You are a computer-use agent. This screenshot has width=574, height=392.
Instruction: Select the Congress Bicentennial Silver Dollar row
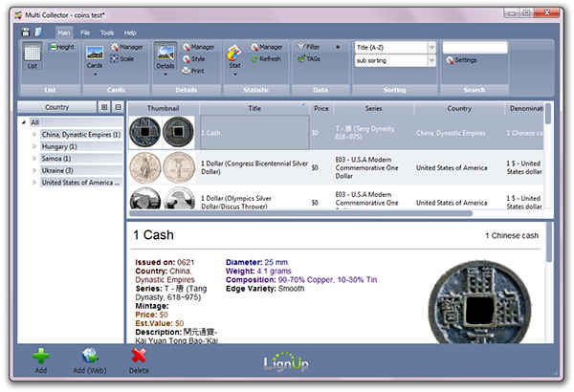[x=336, y=167]
